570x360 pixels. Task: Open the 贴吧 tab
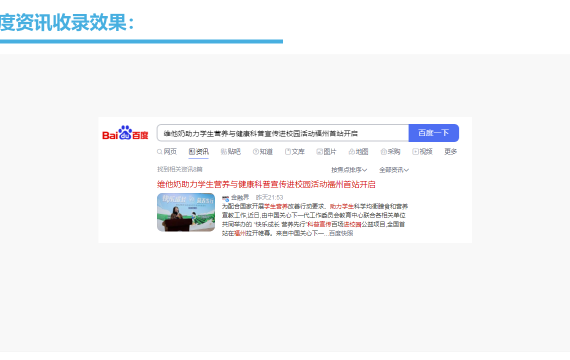pyautogui.click(x=231, y=152)
